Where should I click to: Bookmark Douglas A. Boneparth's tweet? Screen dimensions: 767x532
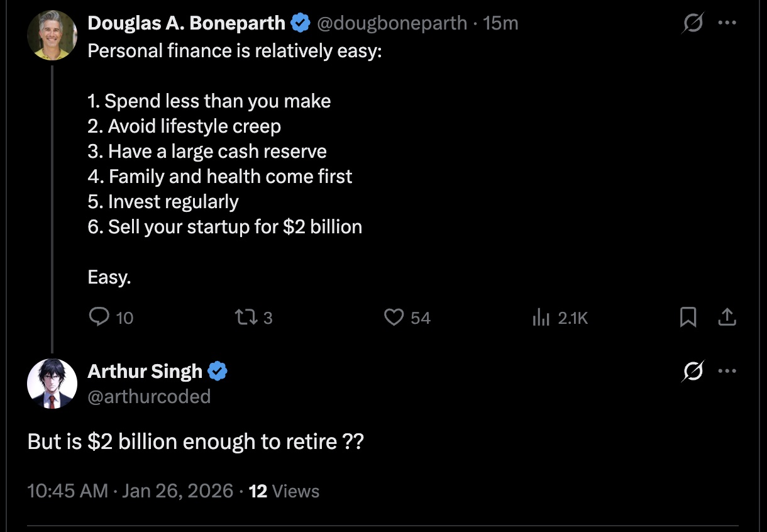(x=688, y=318)
